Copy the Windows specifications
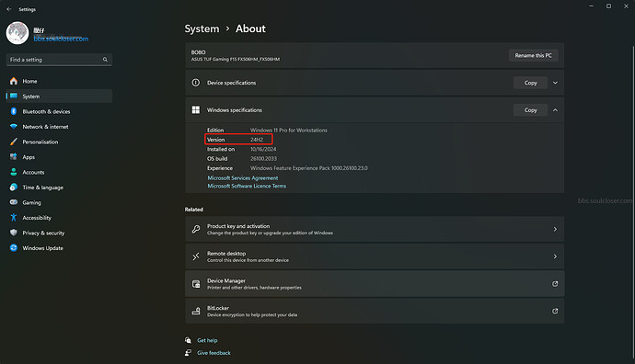Image resolution: width=635 pixels, height=364 pixels. click(530, 110)
